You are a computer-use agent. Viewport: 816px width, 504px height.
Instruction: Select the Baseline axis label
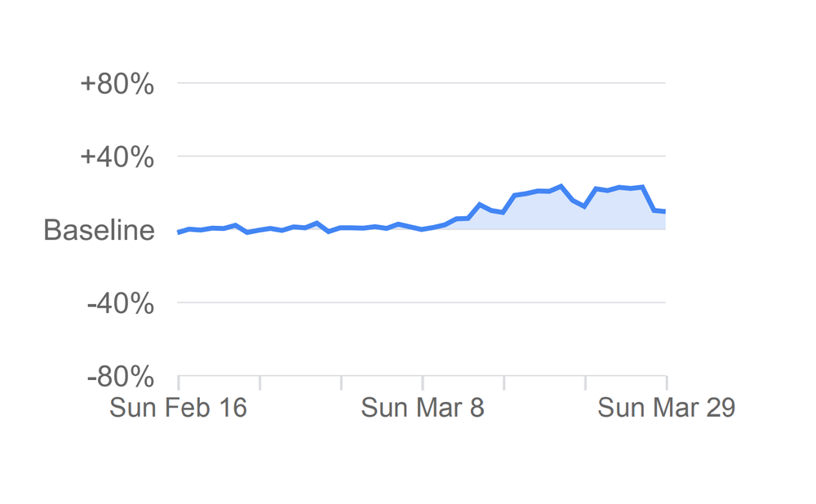(x=99, y=230)
